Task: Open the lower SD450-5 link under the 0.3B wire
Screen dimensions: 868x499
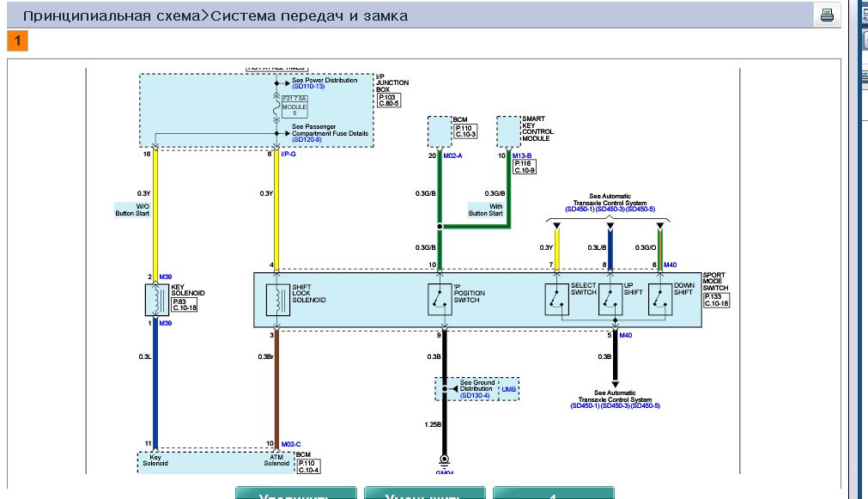Action: pos(646,406)
